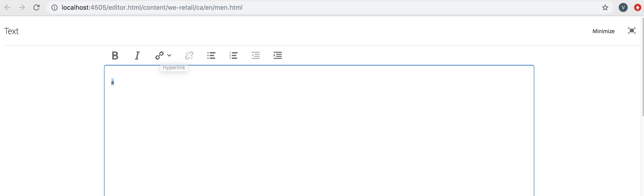
Task: Click the 'Text' dialog title
Action: [12, 31]
